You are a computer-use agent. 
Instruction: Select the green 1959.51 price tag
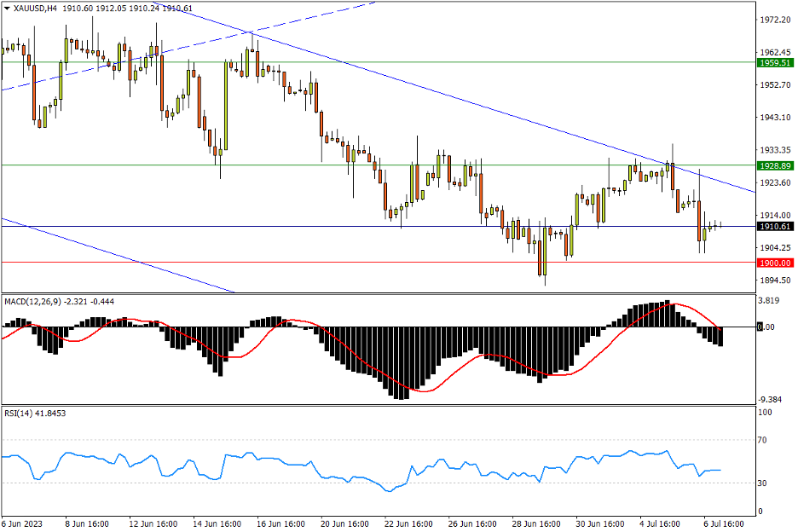[775, 62]
